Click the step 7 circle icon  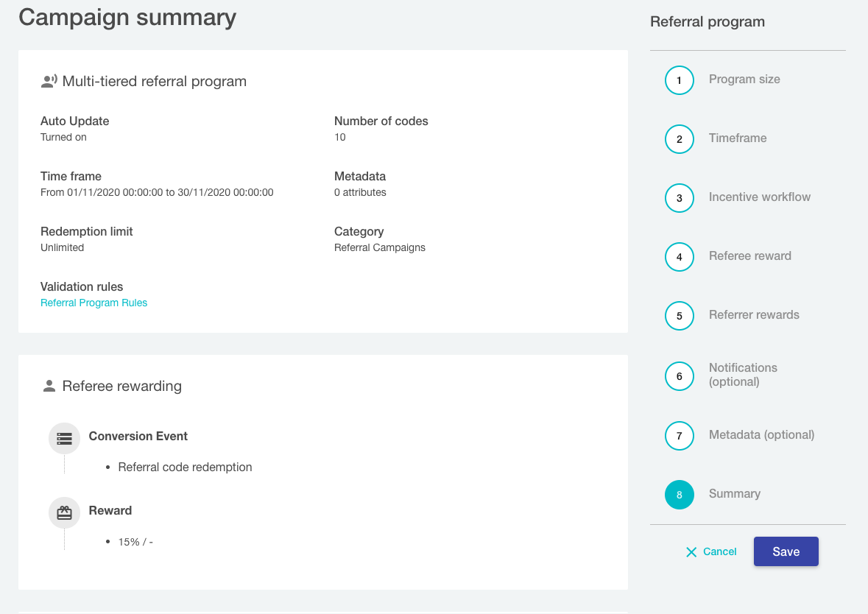pyautogui.click(x=680, y=436)
